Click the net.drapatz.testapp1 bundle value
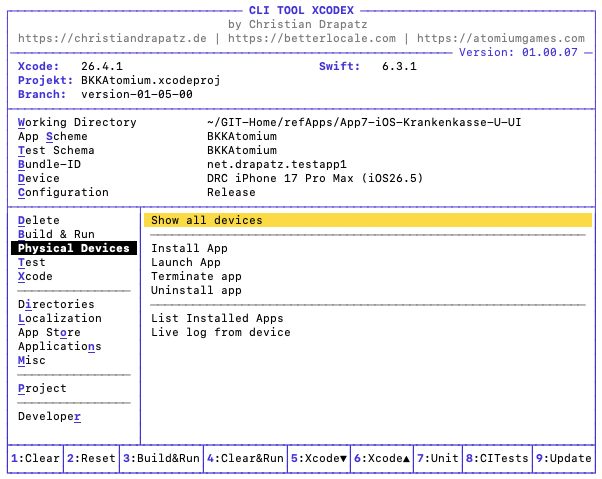 click(x=277, y=164)
